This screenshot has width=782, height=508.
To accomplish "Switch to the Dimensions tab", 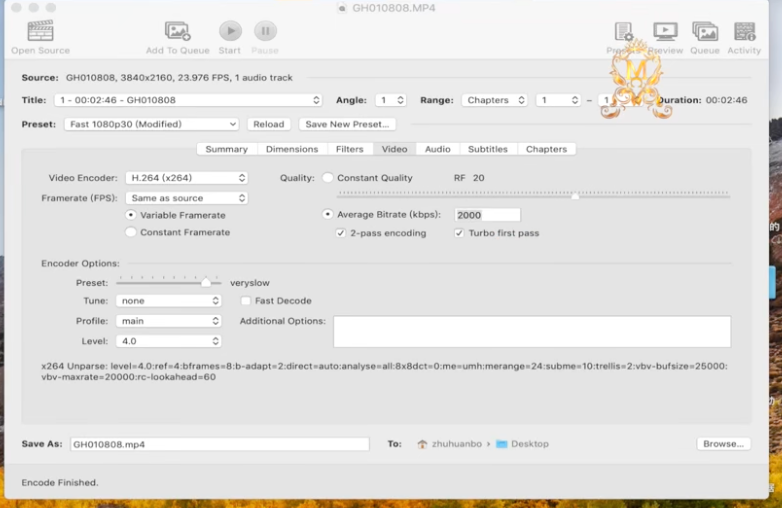I will click(x=292, y=149).
